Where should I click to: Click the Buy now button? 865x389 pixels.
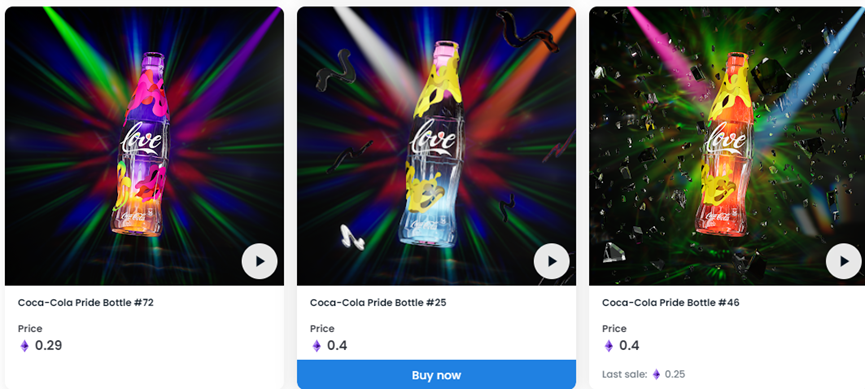click(x=436, y=375)
